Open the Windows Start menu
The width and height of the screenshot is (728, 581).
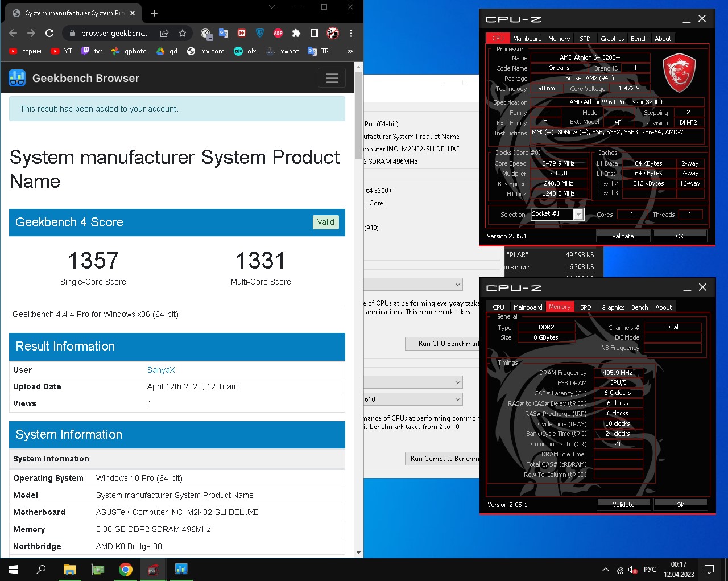[14, 569]
